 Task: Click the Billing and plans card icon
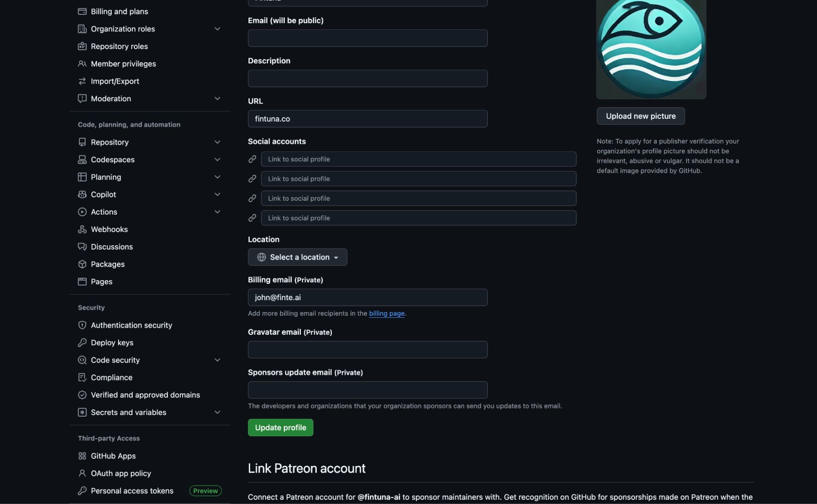(x=82, y=11)
